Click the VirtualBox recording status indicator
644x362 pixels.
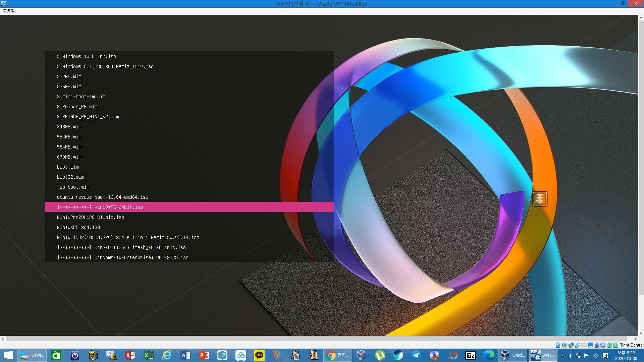596,345
